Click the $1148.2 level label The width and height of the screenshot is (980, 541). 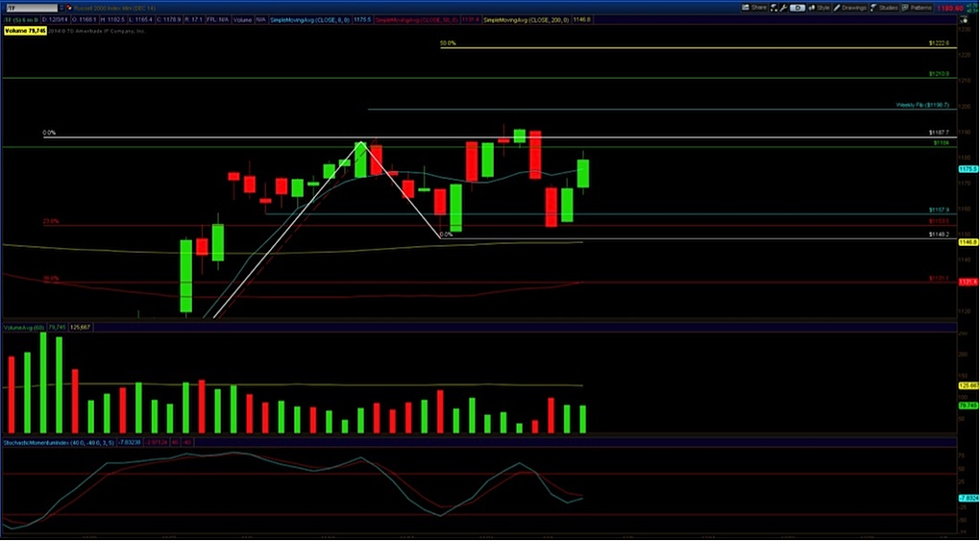click(939, 234)
